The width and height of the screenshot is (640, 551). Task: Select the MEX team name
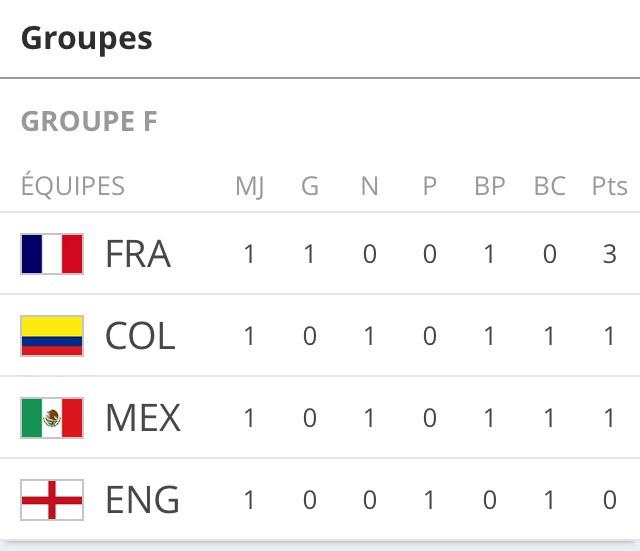click(143, 418)
